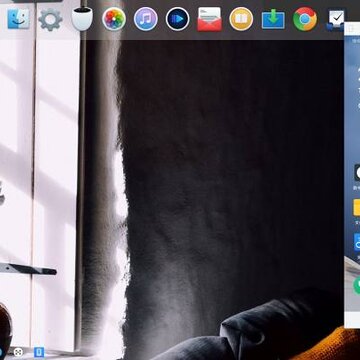Launch the yellow book reader app
The image size is (360, 360).
(x=241, y=19)
